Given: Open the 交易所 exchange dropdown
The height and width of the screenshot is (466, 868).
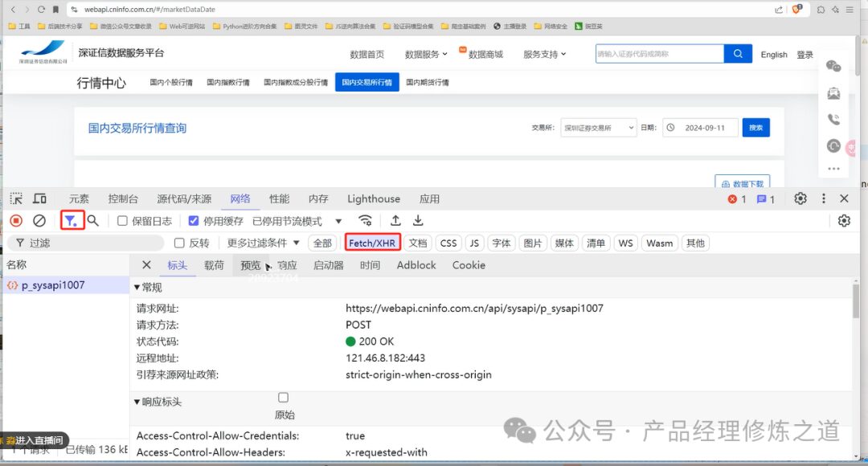Looking at the screenshot, I should coord(599,127).
